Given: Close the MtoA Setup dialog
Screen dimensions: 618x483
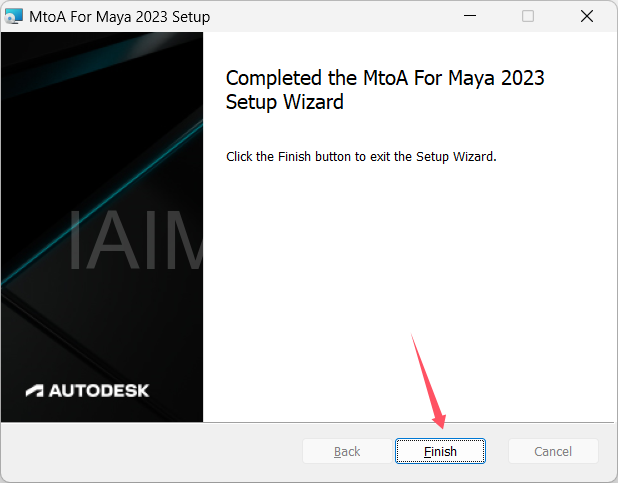Looking at the screenshot, I should coord(587,16).
